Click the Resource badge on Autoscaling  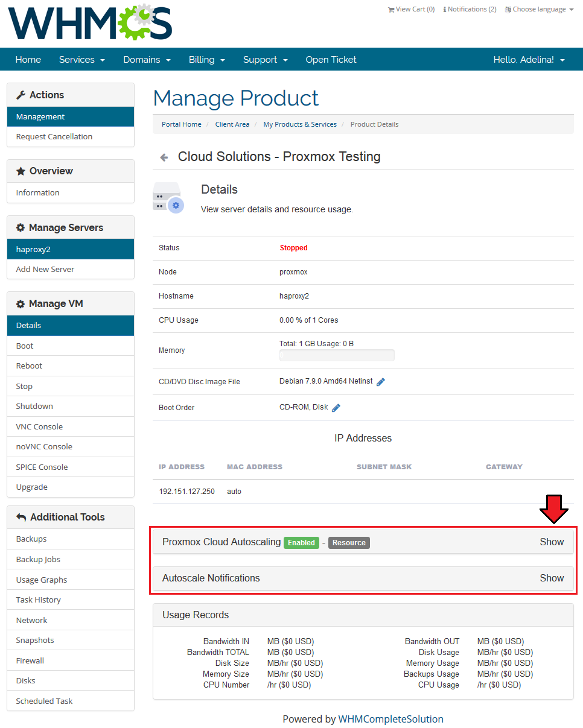pos(349,543)
